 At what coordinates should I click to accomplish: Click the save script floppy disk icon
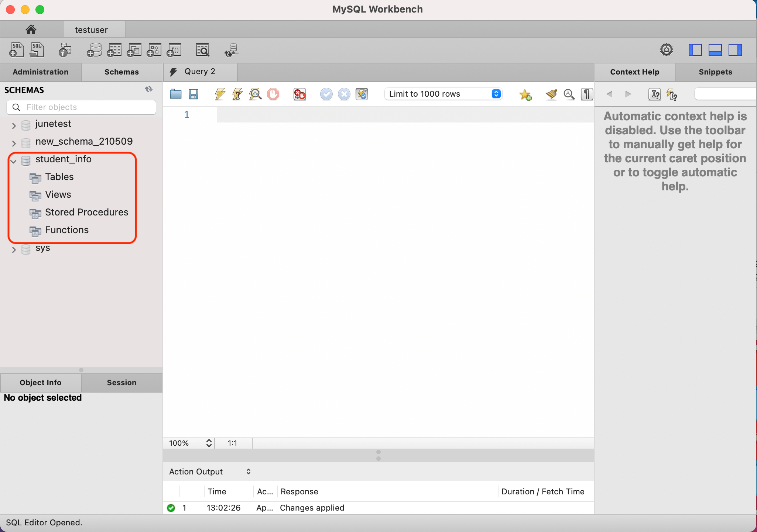click(x=193, y=94)
